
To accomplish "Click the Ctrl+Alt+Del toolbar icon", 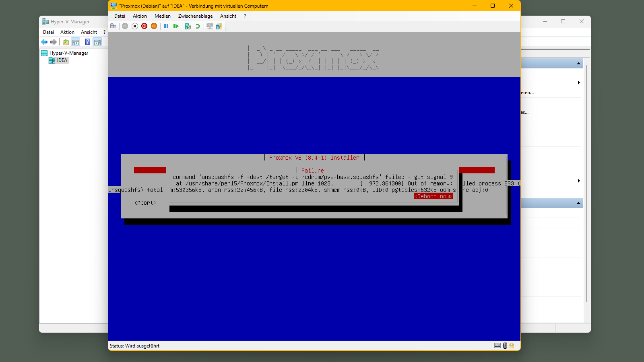I will click(114, 26).
